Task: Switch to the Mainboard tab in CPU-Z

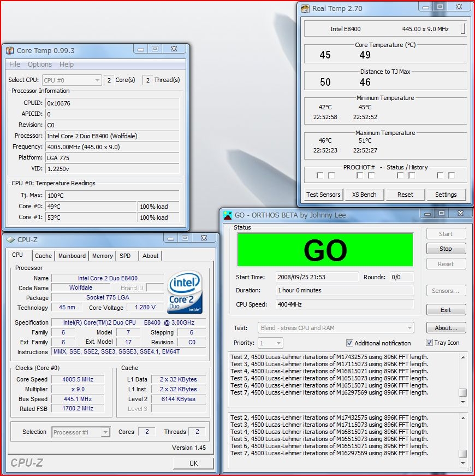Action: pos(72,256)
